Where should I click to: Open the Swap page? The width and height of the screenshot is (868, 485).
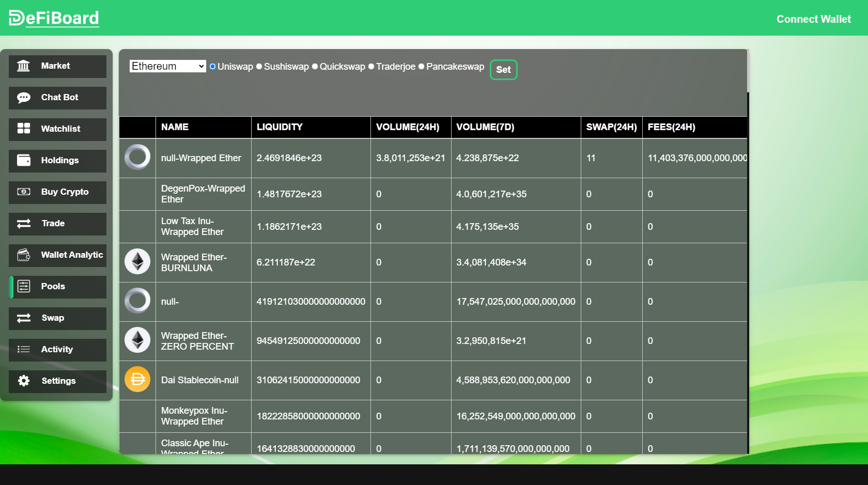point(57,319)
